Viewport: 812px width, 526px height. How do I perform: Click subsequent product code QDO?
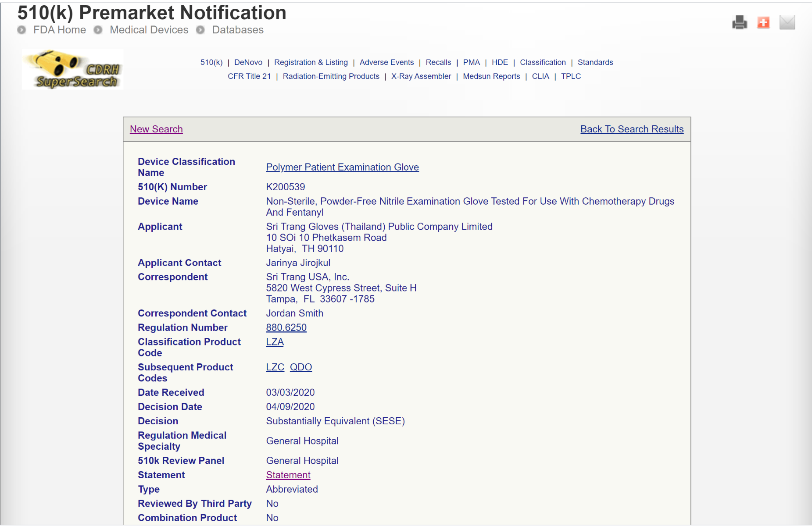pos(301,367)
